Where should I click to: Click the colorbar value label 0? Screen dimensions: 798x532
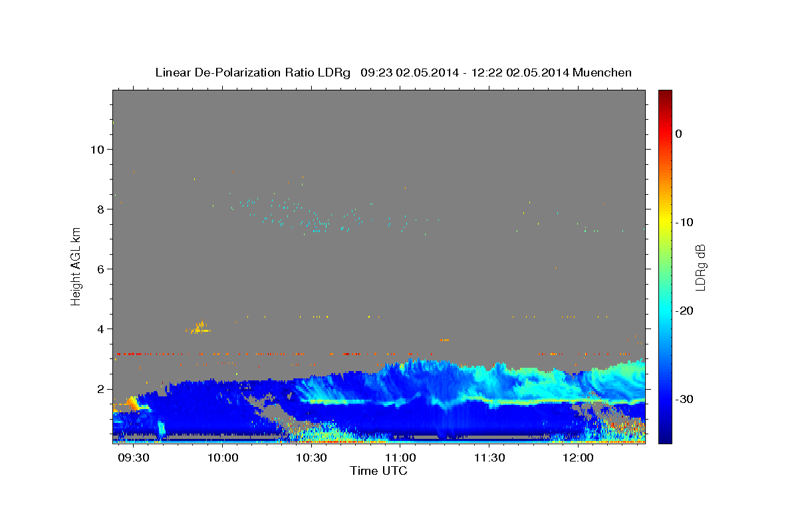679,134
